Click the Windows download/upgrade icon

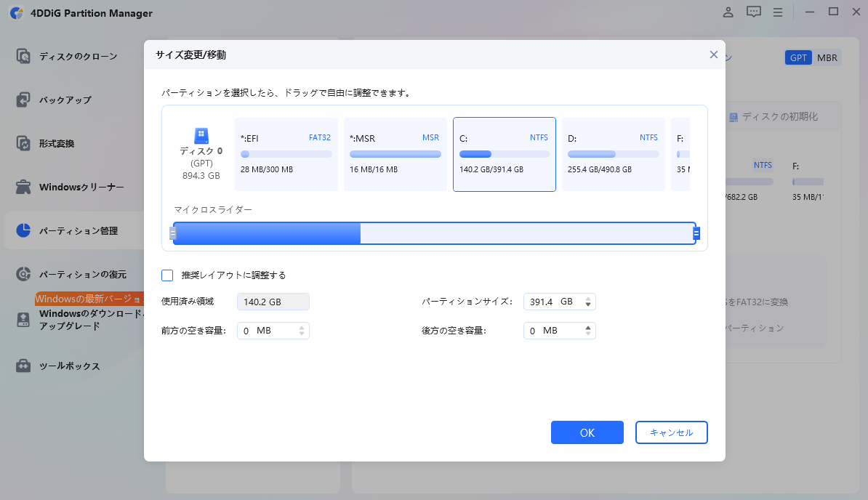pos(23,320)
